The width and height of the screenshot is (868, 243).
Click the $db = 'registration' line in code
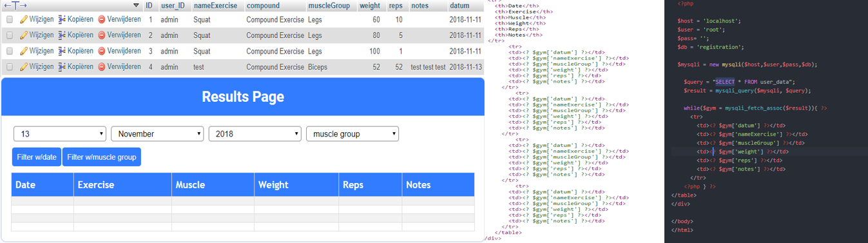point(710,46)
